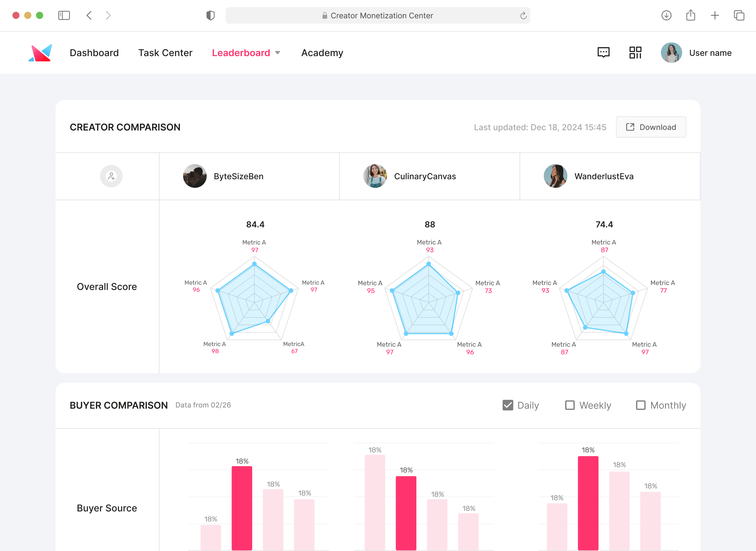Open the Academy menu item
The width and height of the screenshot is (756, 551).
[322, 53]
